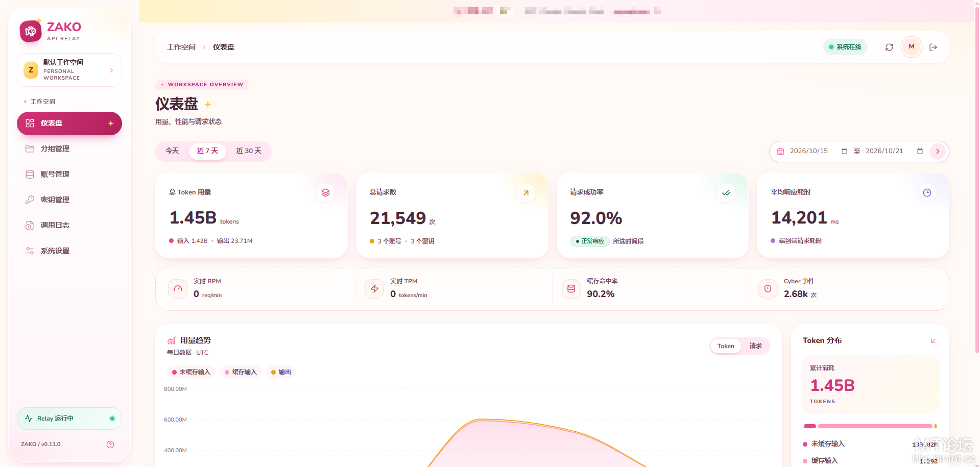Select the 近 7 天 time range tab
Screen dimensions: 980x467
(207, 151)
